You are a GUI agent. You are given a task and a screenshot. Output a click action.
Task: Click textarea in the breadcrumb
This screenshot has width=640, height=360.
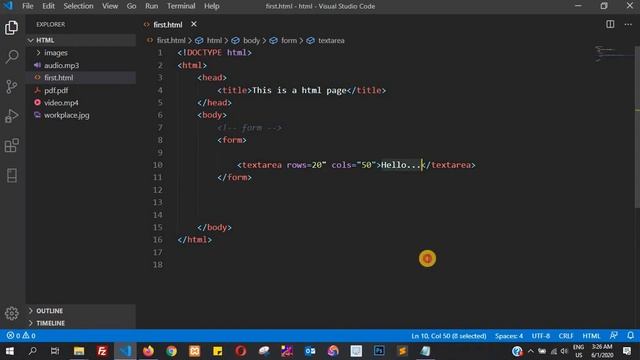click(x=331, y=40)
